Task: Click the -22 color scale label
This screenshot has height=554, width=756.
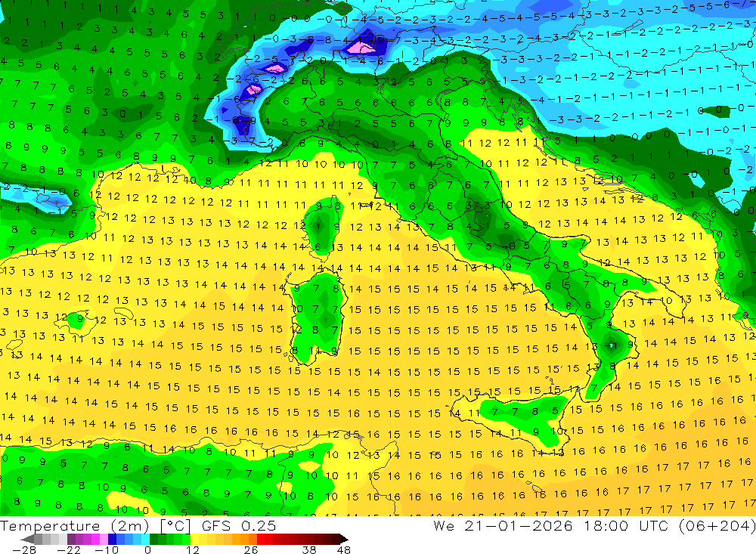Action: pos(69,550)
